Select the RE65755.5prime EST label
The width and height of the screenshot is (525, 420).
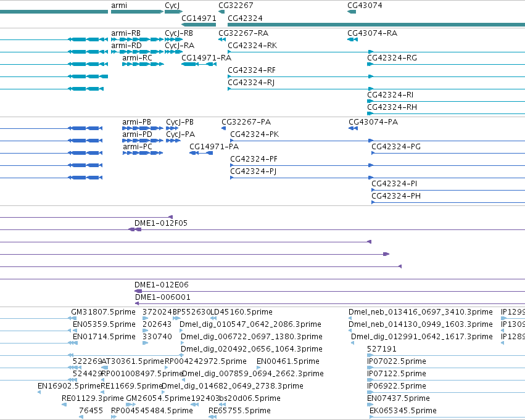(x=239, y=411)
